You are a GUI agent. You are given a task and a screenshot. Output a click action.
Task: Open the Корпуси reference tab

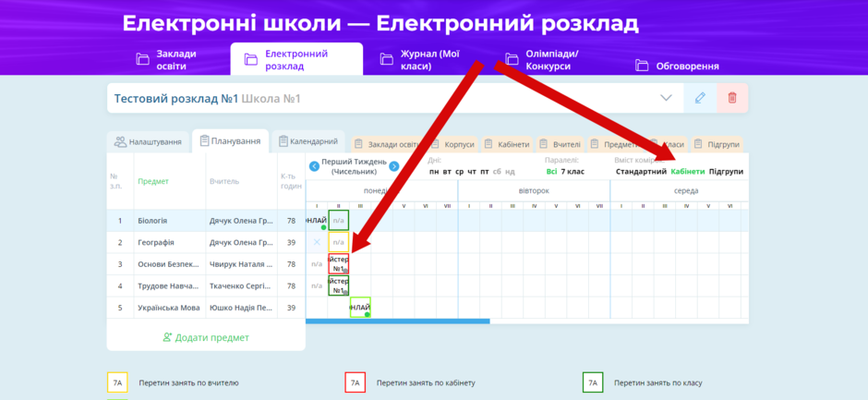pyautogui.click(x=454, y=144)
